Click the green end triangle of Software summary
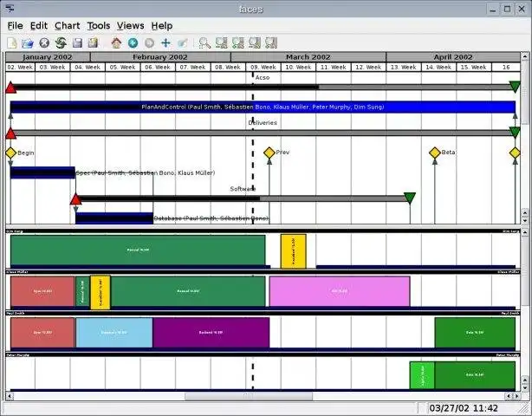532x416 pixels. (410, 198)
